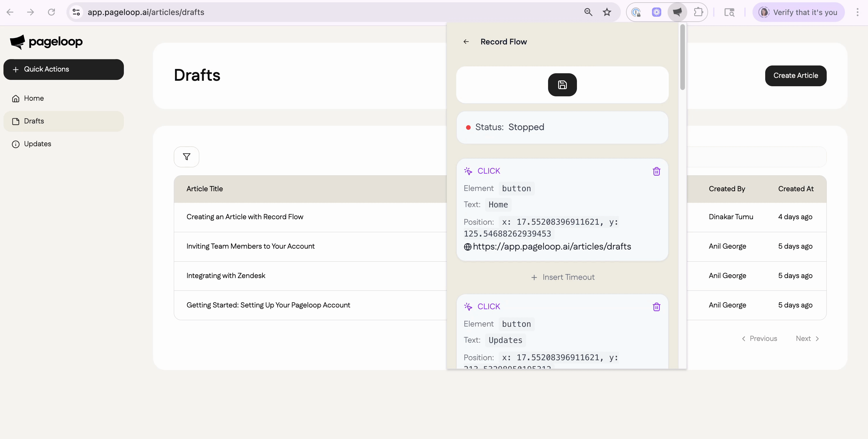Click the globe icon beside drafts URL
868x439 pixels.
467,247
